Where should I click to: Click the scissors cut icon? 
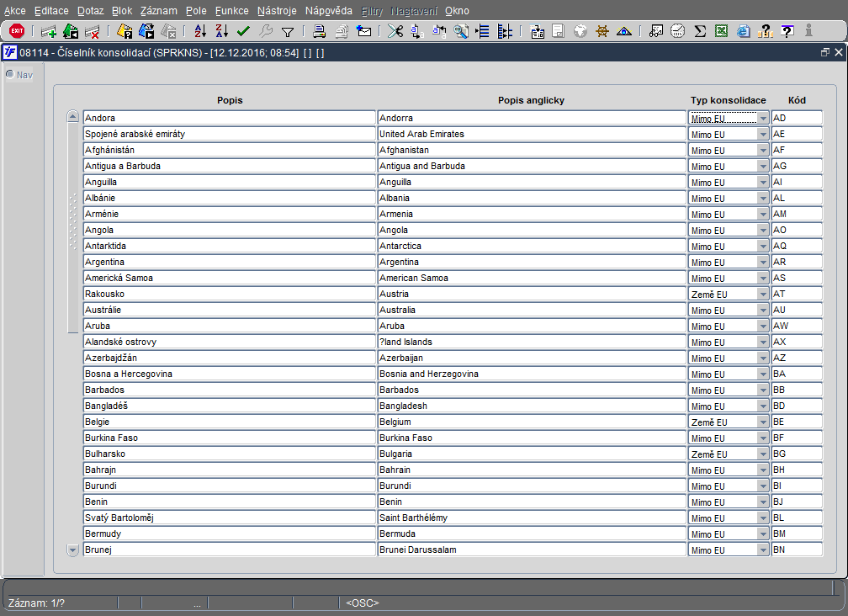click(x=395, y=31)
